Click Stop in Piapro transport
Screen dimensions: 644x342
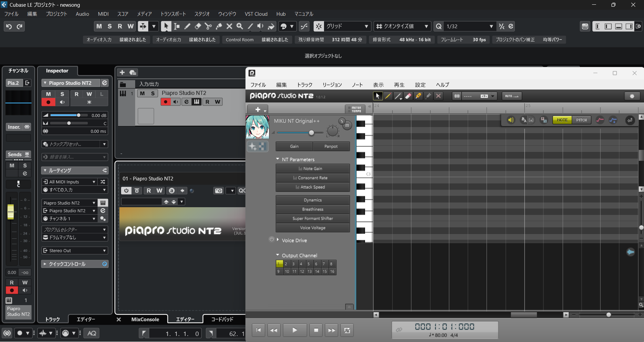point(316,330)
